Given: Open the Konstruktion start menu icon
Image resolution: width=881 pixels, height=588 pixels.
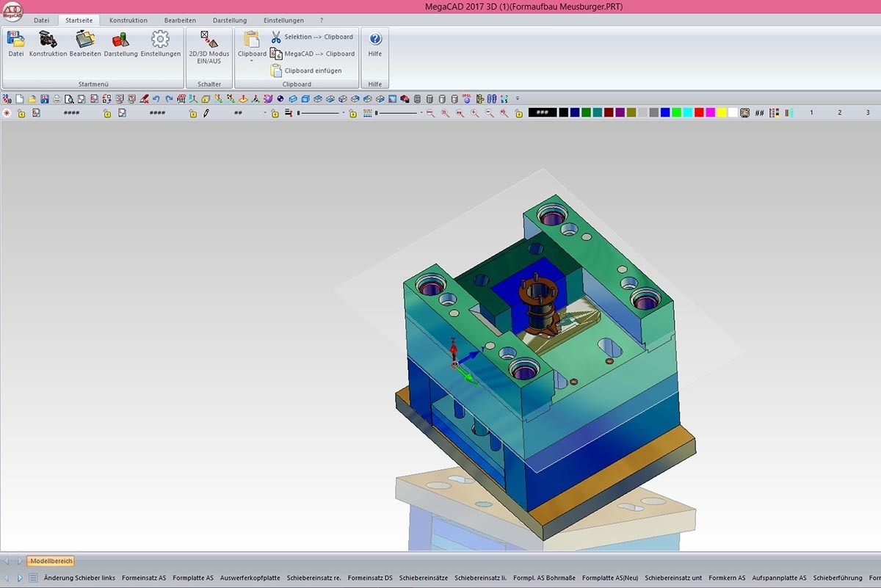Looking at the screenshot, I should [x=48, y=44].
